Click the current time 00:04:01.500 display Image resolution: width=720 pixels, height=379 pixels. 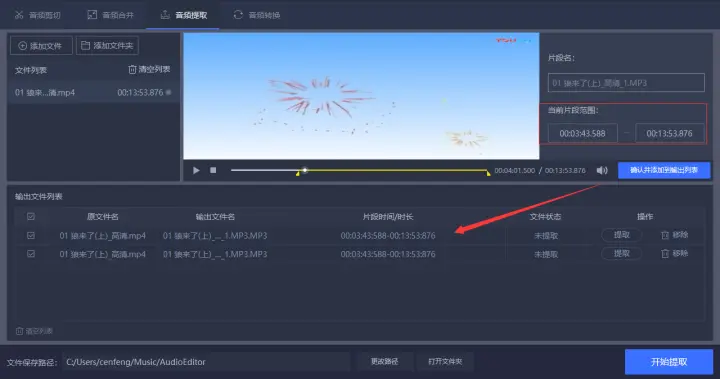point(514,170)
